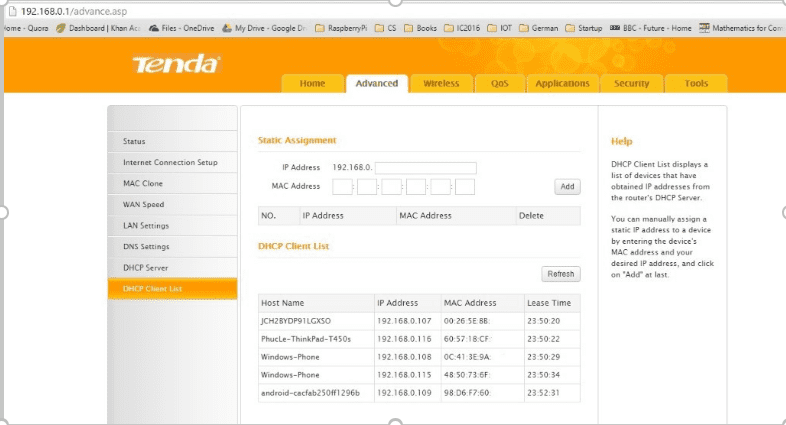Open the Tools tab

696,84
